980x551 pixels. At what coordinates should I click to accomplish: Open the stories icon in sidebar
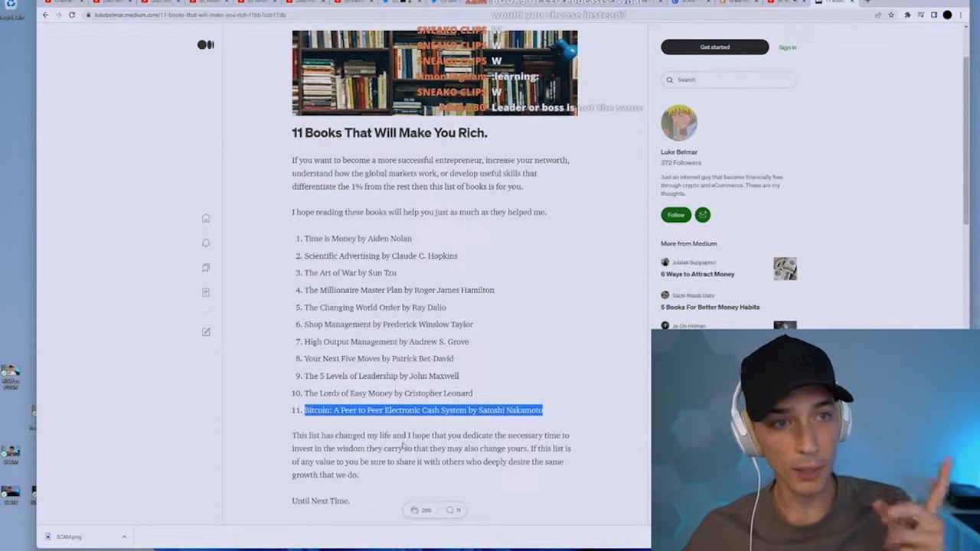206,292
